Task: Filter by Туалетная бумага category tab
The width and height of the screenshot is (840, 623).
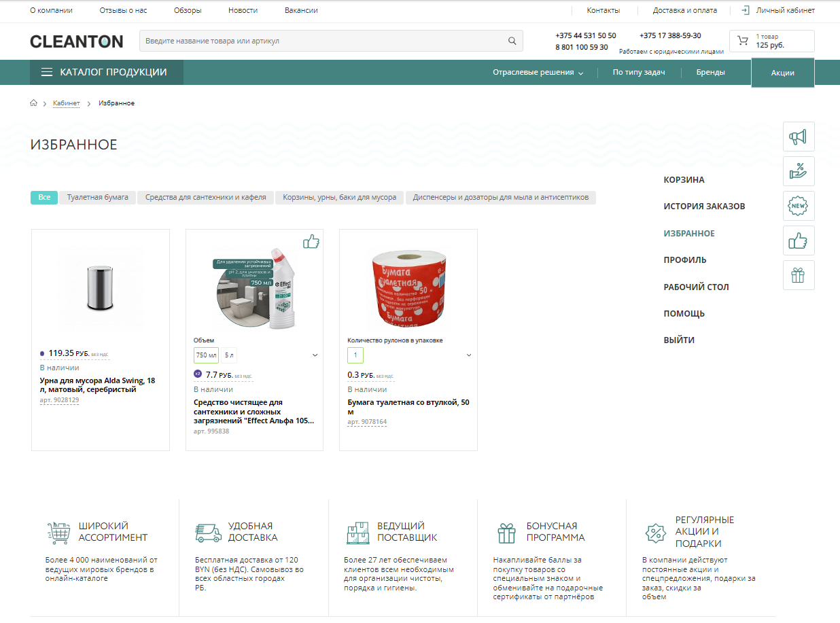Action: (x=98, y=198)
